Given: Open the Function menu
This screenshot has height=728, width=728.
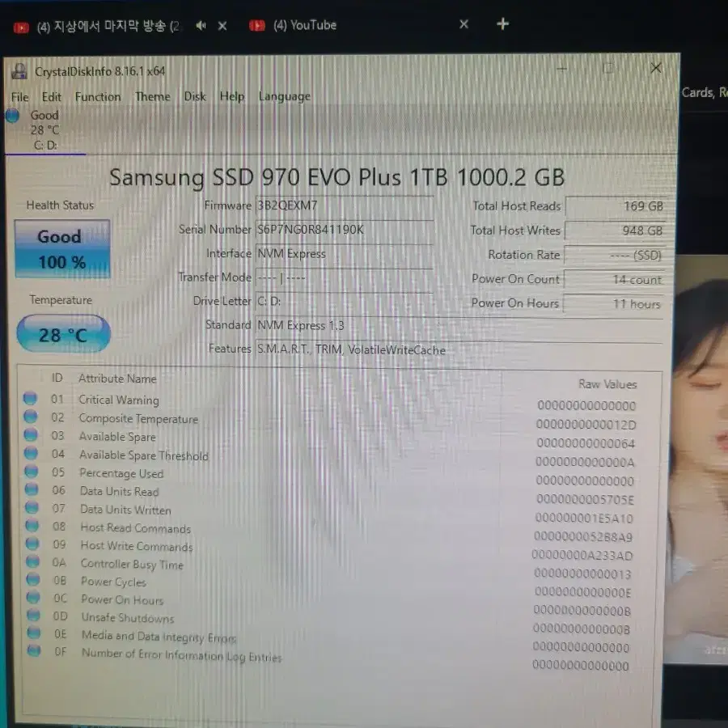Looking at the screenshot, I should click(x=98, y=97).
